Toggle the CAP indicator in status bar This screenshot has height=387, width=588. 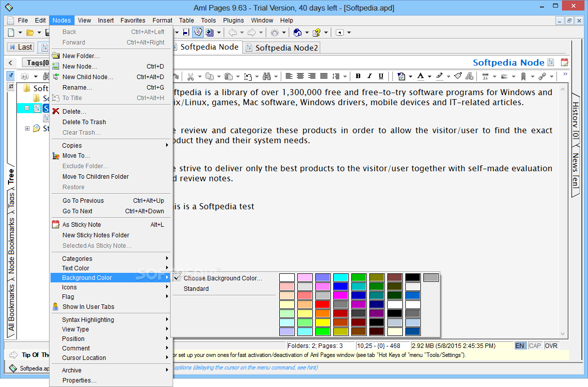click(x=535, y=346)
